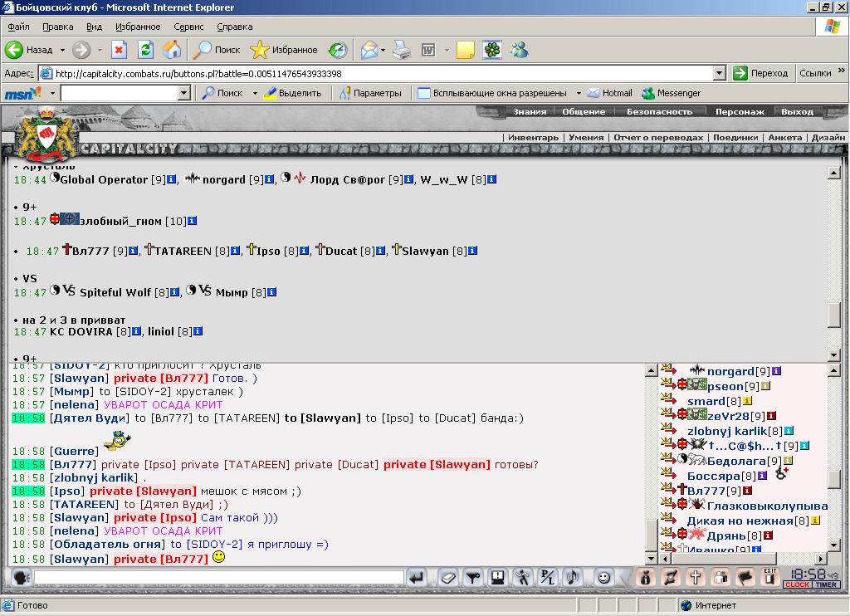Open the mail button dropdown arrow
Image resolution: width=850 pixels, height=616 pixels.
pos(383,50)
